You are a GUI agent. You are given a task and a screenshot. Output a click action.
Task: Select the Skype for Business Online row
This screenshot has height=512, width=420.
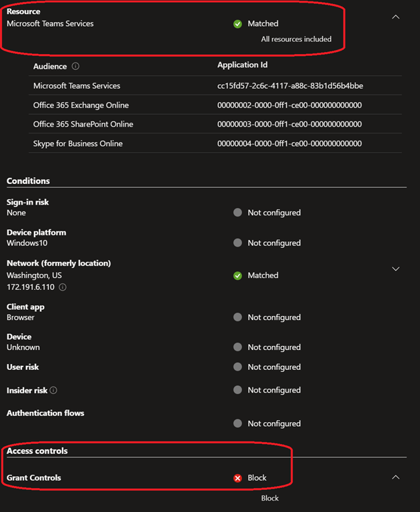coord(78,143)
